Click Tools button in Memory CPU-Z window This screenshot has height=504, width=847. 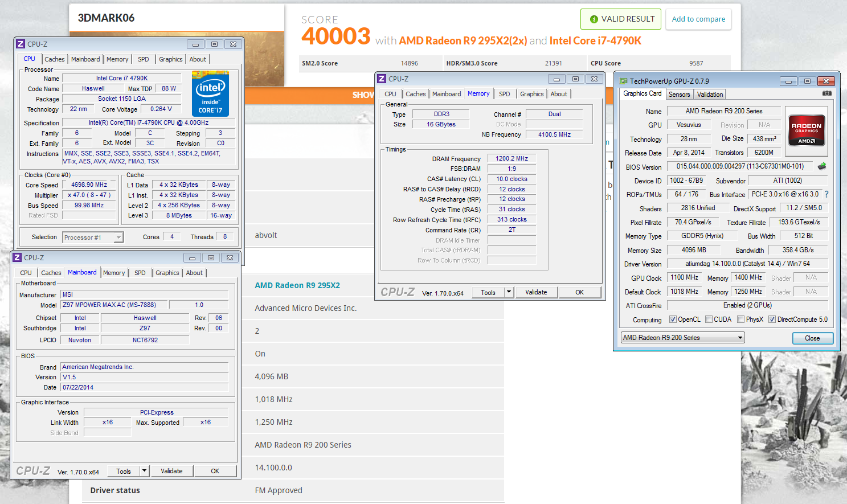click(488, 292)
